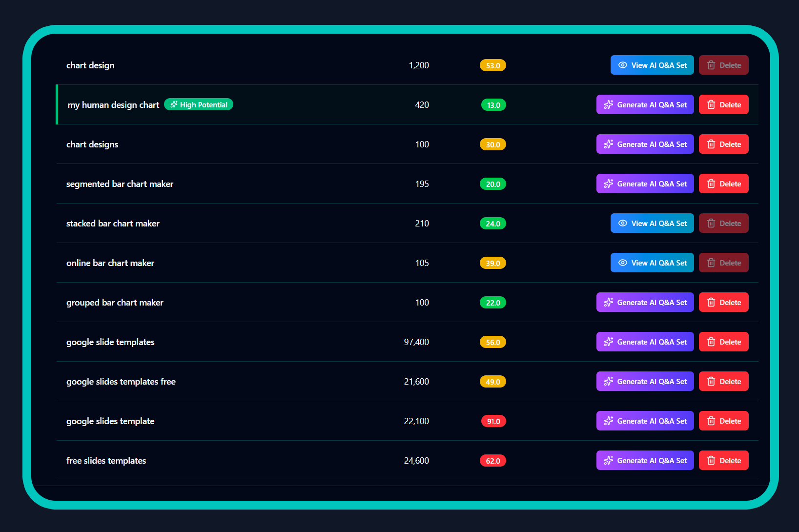Click the trash icon beside 'chart designs'

[711, 144]
